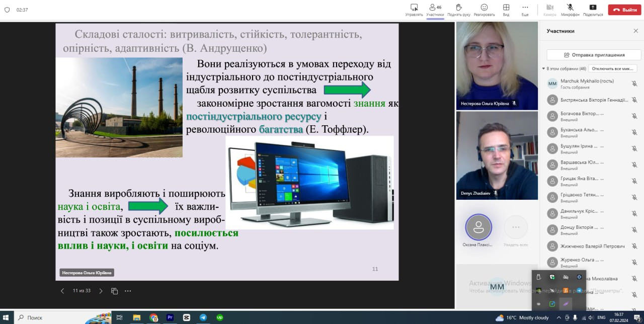644x324 pixels.
Task: Go to the next slide arrow
Action: coord(101,291)
